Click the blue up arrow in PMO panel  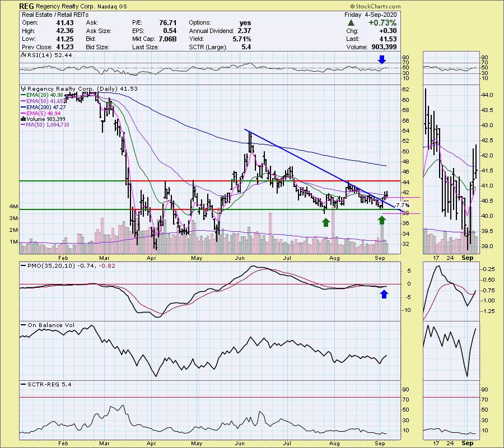pyautogui.click(x=383, y=293)
